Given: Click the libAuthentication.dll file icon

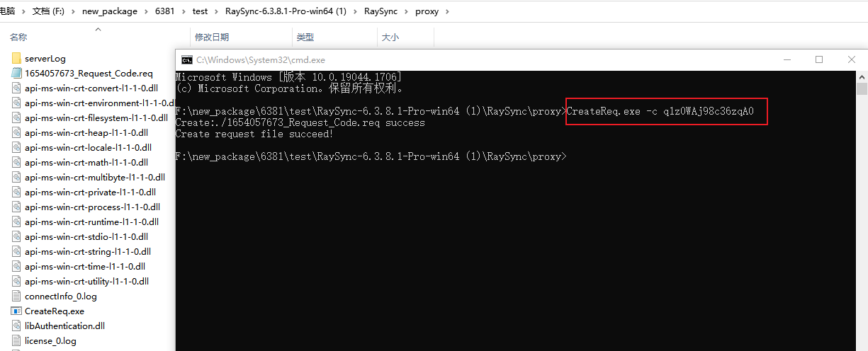Looking at the screenshot, I should 16,326.
